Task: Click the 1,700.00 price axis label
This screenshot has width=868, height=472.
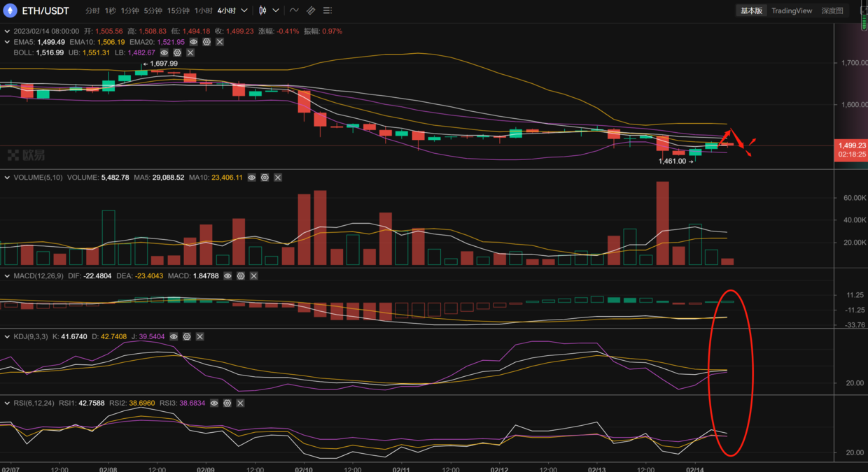Action: (x=853, y=62)
